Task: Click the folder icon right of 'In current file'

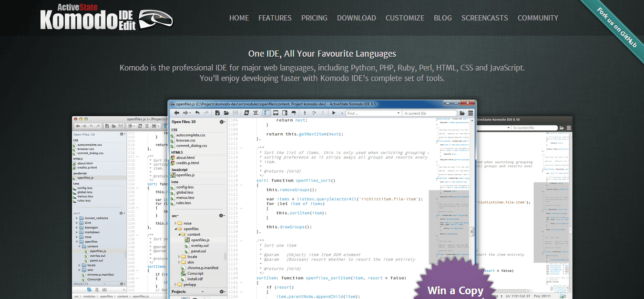Action: coord(461,113)
